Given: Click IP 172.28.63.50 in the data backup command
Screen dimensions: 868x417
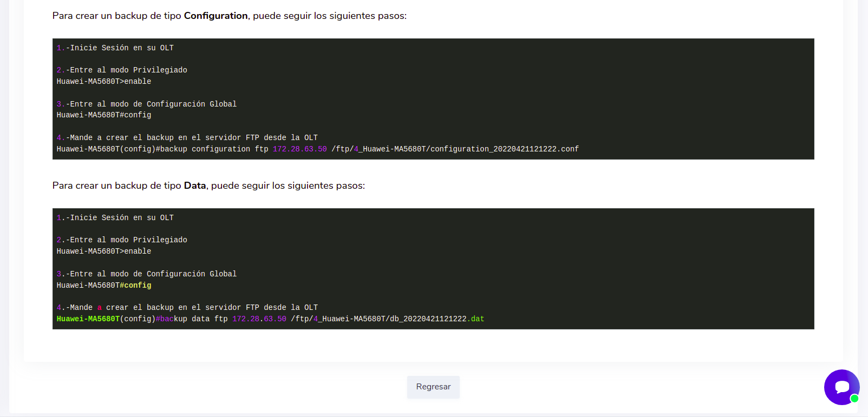Looking at the screenshot, I should click(x=259, y=319).
